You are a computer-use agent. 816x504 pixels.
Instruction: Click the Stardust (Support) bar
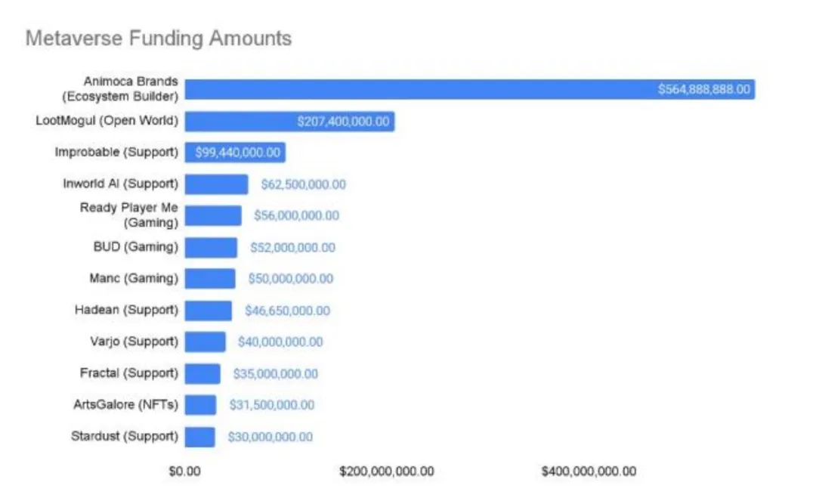(x=199, y=437)
